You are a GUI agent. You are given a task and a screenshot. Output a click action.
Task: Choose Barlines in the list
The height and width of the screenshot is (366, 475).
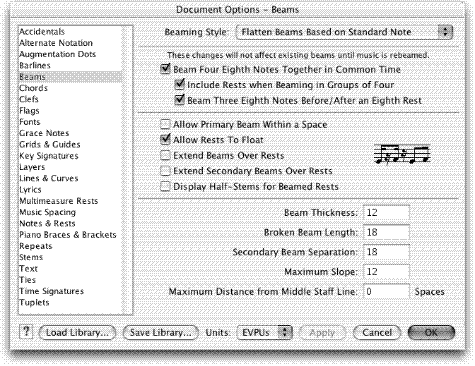click(x=70, y=65)
